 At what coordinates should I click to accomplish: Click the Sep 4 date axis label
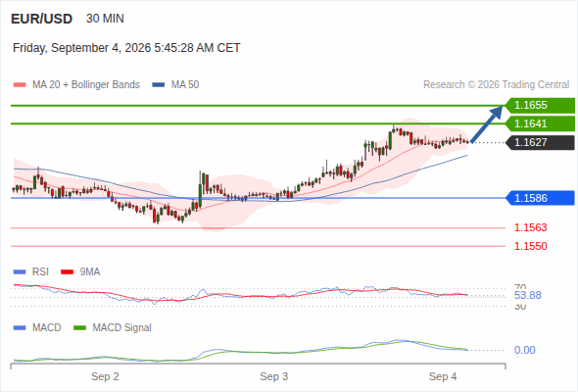pos(443,376)
